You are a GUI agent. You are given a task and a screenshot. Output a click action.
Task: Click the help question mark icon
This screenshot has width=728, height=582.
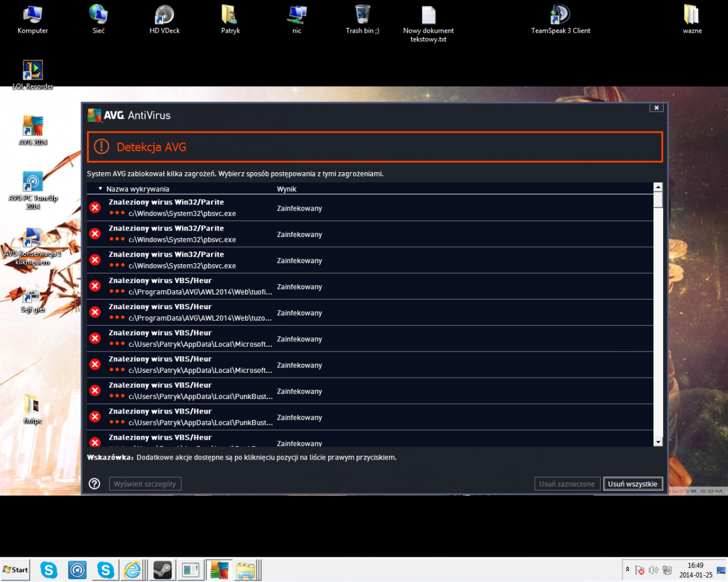[94, 483]
